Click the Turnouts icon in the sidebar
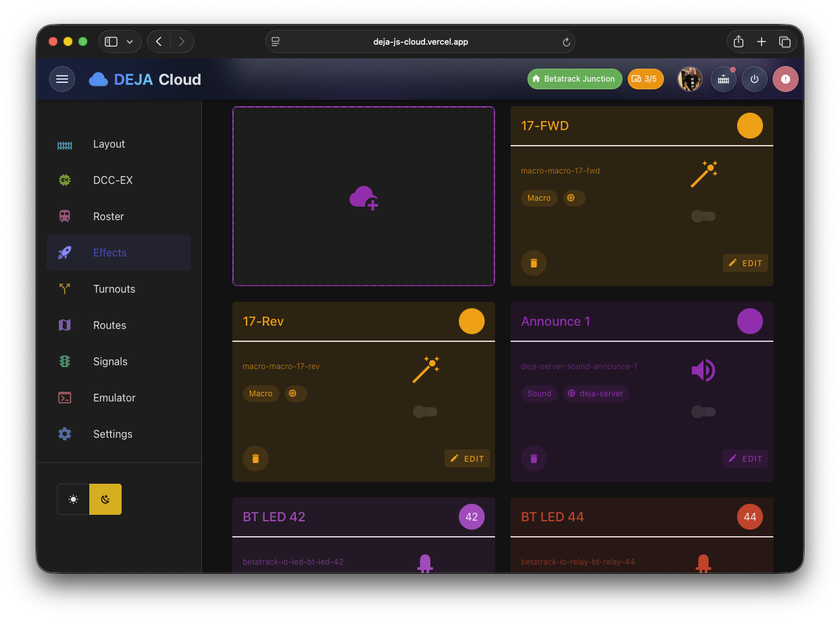 coord(65,289)
